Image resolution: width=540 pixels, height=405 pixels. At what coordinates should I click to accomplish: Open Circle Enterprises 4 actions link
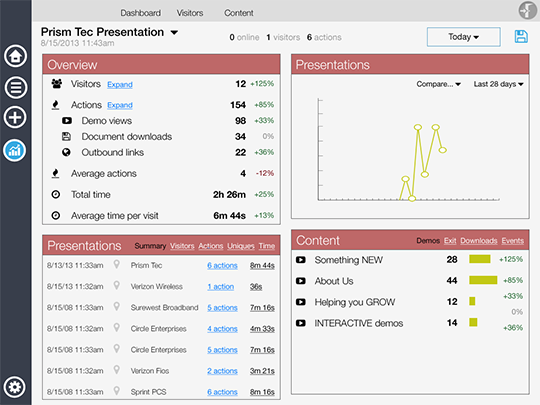[x=222, y=329]
